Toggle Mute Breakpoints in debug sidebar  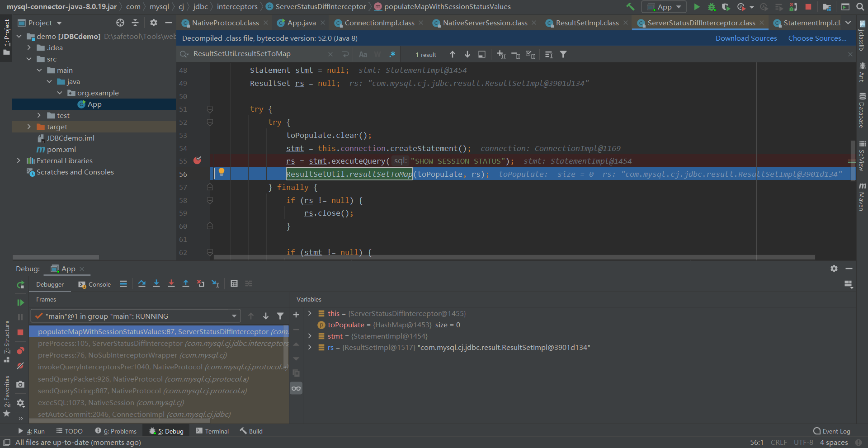point(20,366)
